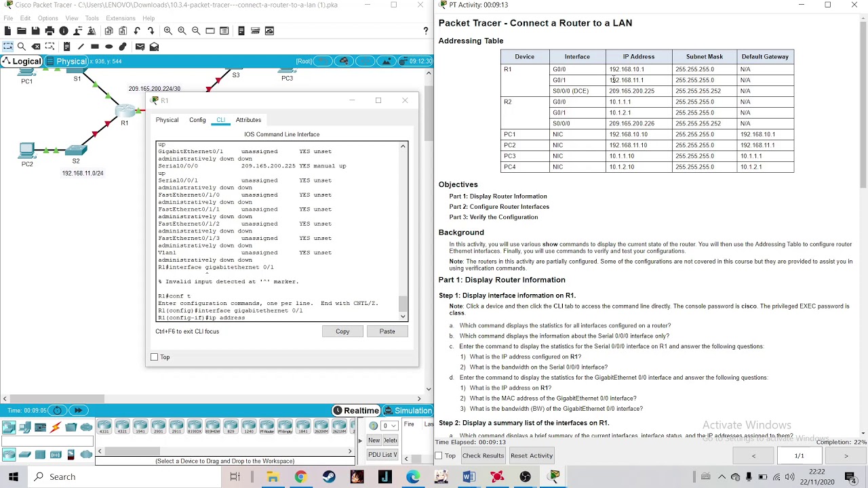868x488 pixels.
Task: Click the Save icon in toolbar
Action: [36, 30]
